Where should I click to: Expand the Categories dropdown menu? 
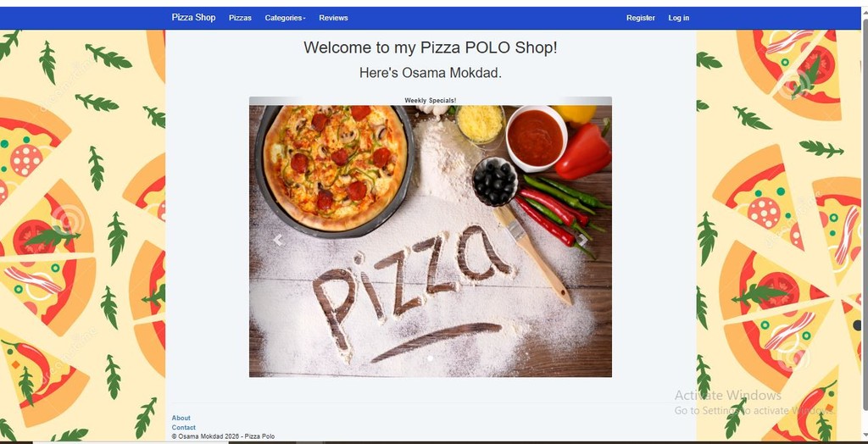(x=285, y=18)
